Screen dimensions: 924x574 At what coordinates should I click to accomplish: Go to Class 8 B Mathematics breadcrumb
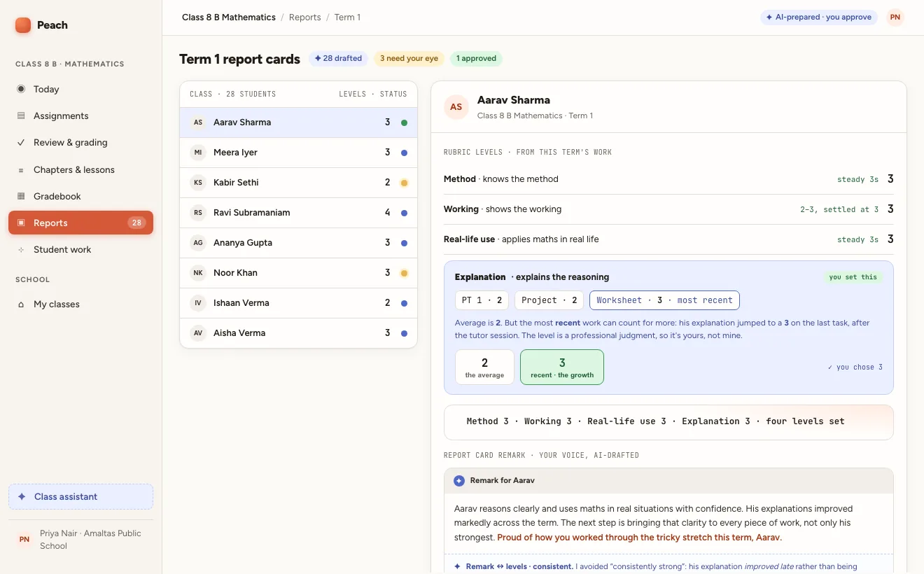tap(229, 17)
